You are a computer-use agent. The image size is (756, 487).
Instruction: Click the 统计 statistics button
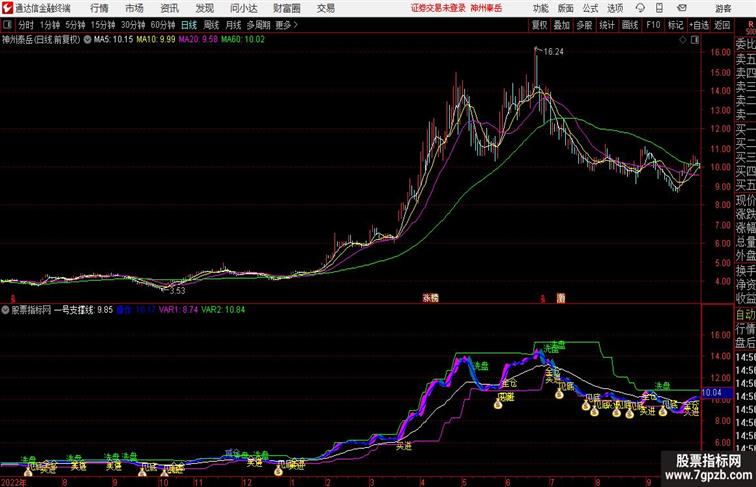[607, 25]
